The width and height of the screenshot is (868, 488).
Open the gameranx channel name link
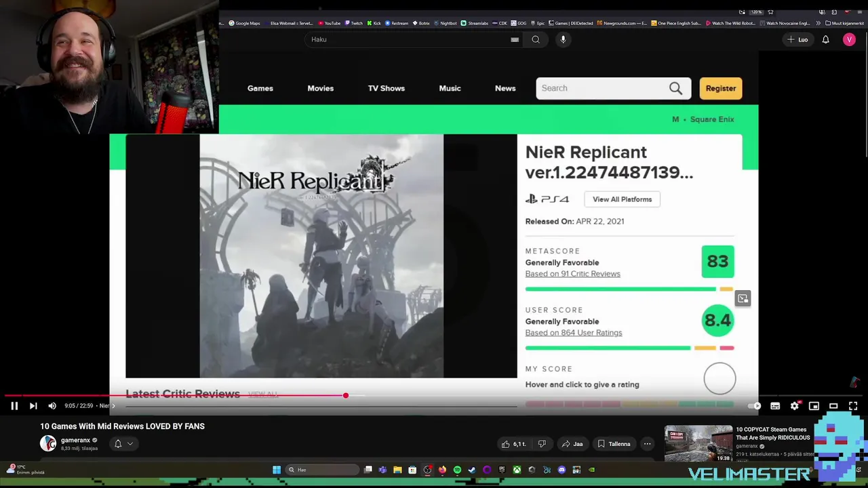click(x=75, y=440)
